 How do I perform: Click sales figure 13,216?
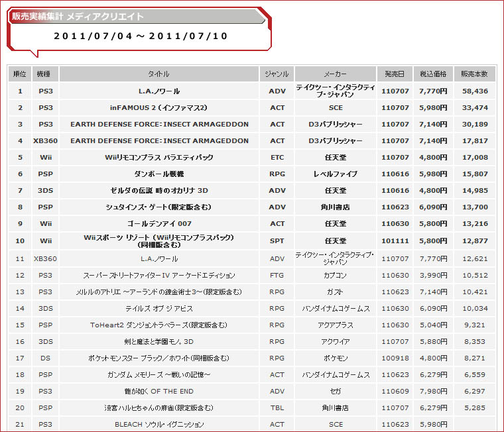475,223
